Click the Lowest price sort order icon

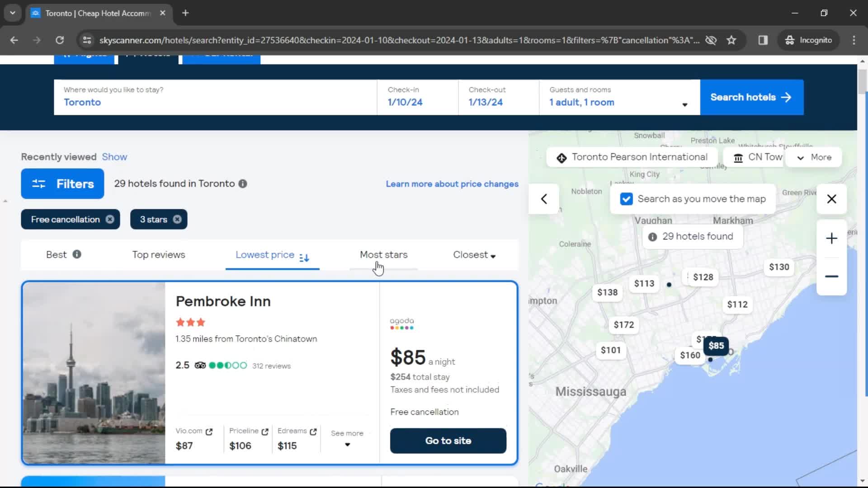click(x=304, y=258)
